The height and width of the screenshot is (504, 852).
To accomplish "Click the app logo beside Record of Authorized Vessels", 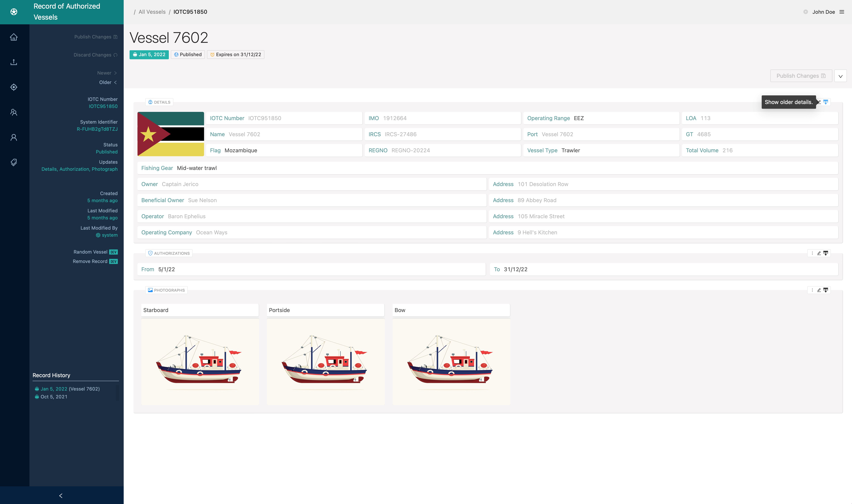I will (14, 12).
